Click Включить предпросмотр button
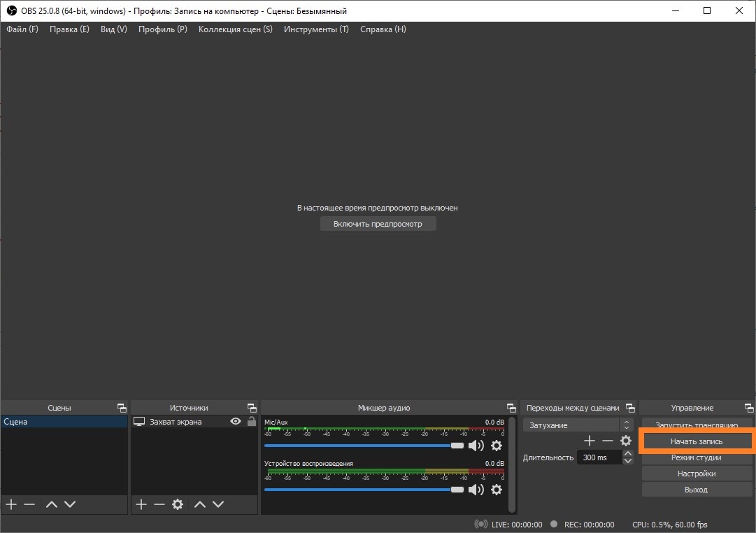Viewport: 756px width, 533px height. tap(378, 224)
